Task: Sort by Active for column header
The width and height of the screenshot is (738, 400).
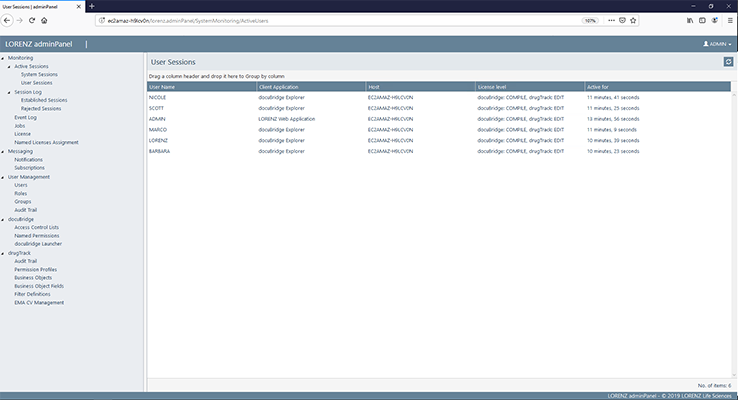Action: 658,87
